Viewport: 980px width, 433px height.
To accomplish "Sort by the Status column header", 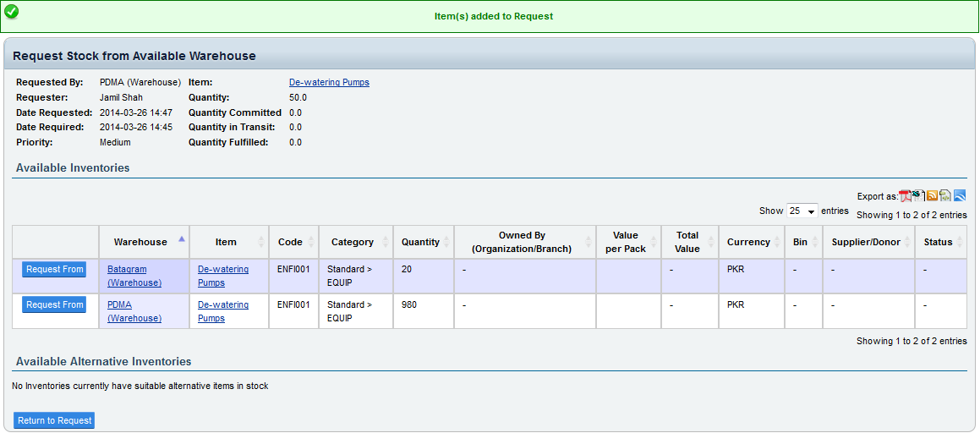I will pos(939,242).
